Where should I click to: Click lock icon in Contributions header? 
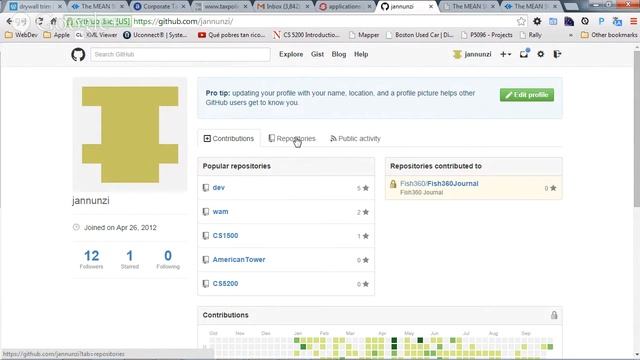pyautogui.click(x=554, y=315)
